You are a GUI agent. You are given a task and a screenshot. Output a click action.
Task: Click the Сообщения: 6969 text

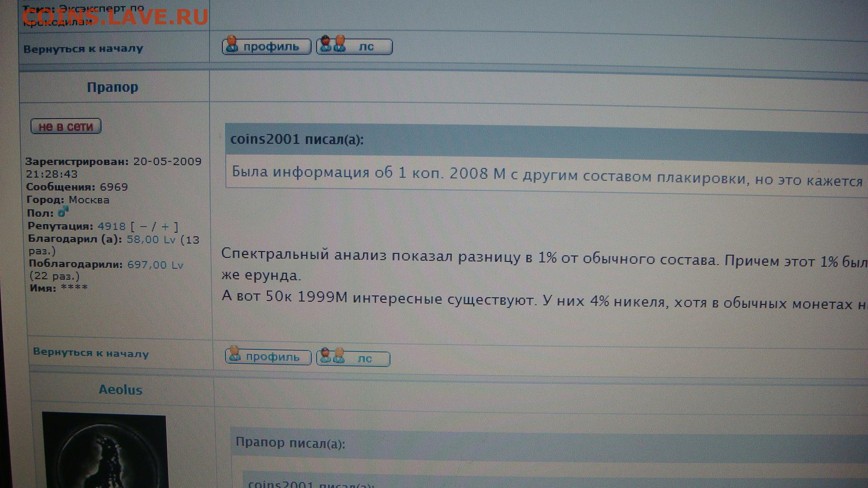coord(77,187)
